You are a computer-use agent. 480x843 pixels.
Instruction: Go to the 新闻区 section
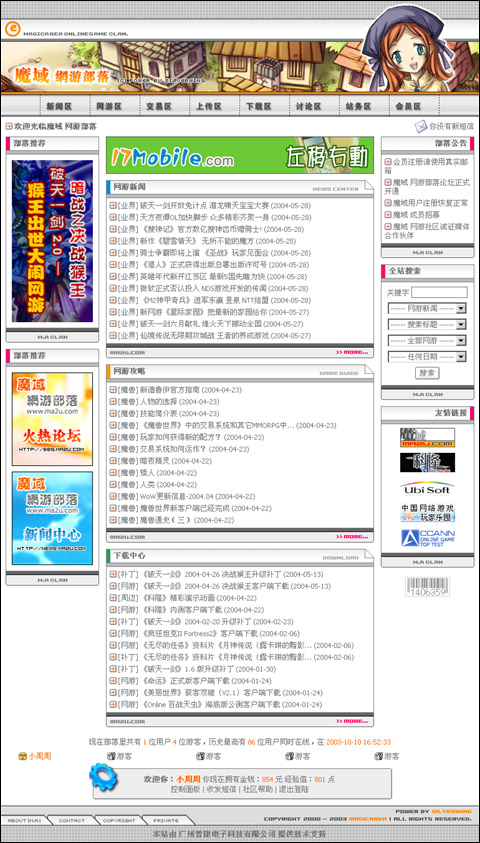click(x=59, y=106)
